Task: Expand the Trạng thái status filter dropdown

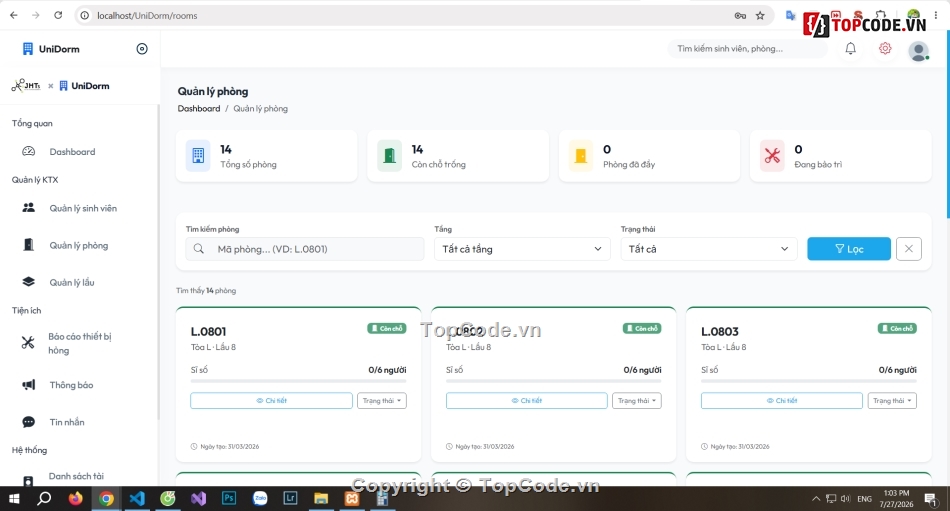Action: pos(708,249)
